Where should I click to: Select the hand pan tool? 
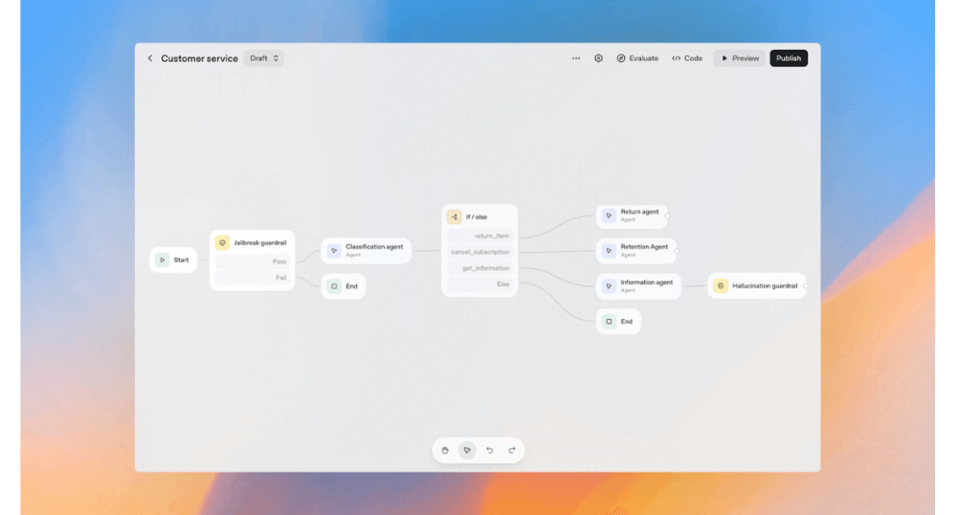445,450
